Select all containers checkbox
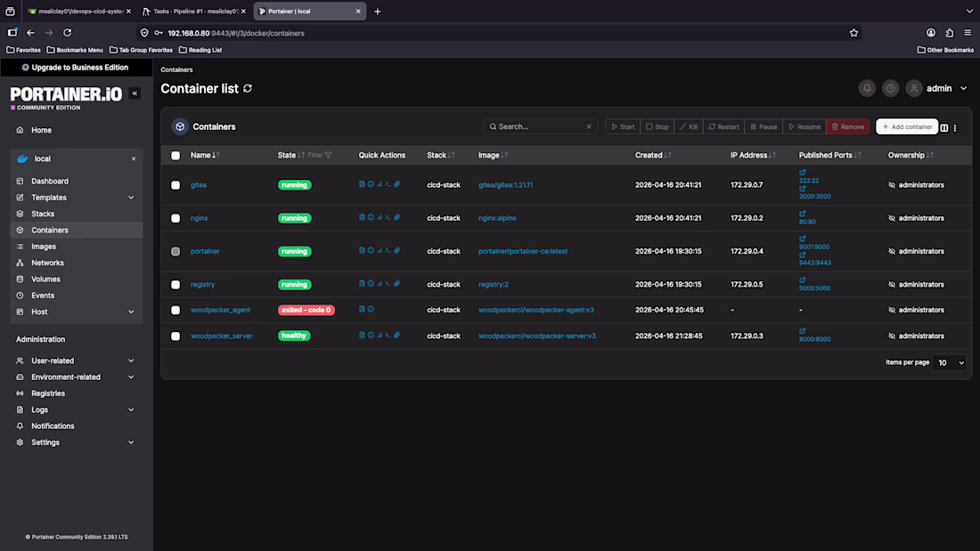Screen dimensions: 980x551 tap(176, 156)
